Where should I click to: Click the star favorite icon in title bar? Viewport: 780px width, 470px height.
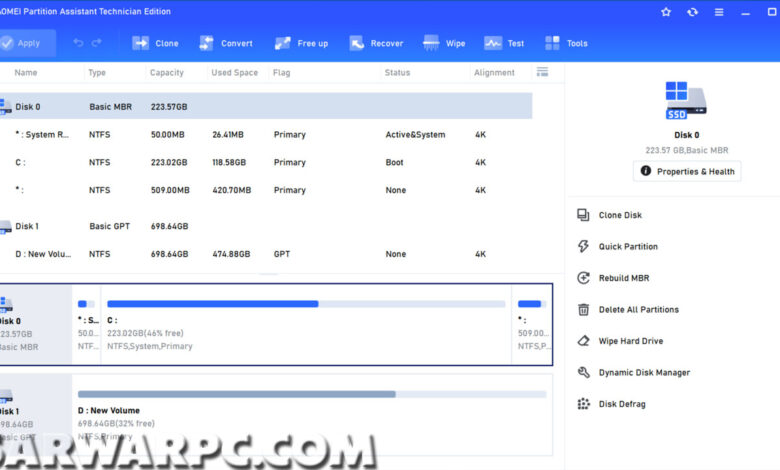(x=666, y=12)
